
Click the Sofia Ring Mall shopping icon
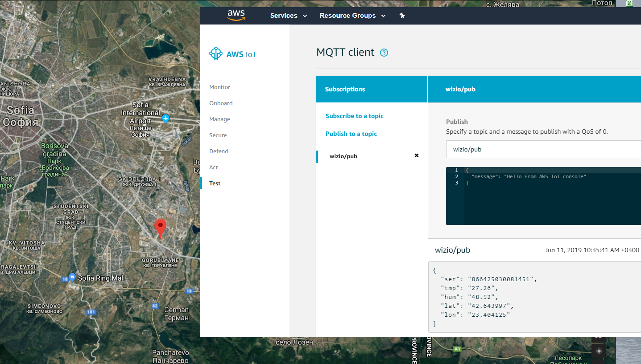(x=72, y=277)
